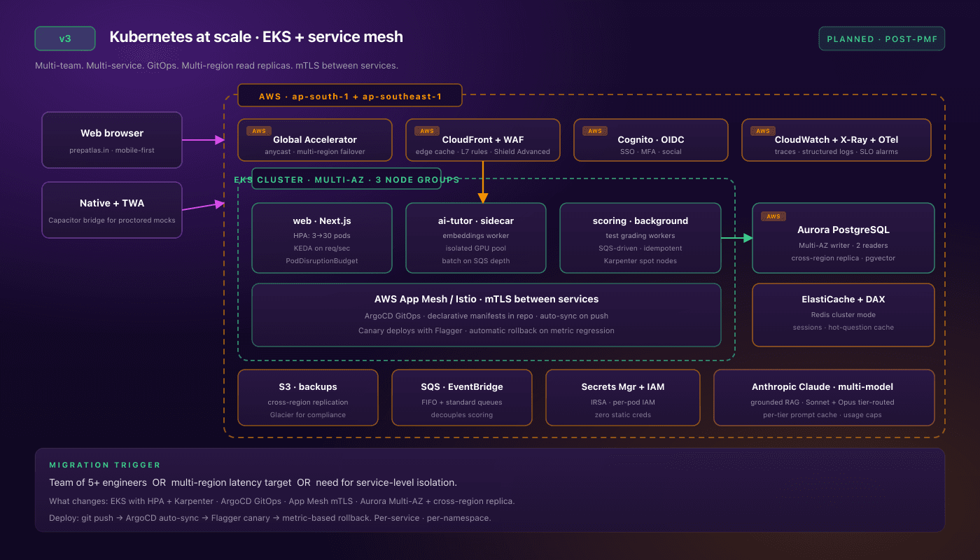Click 'cross-region replica · pgvector' text
Image resolution: width=980 pixels, height=560 pixels.
tap(843, 258)
